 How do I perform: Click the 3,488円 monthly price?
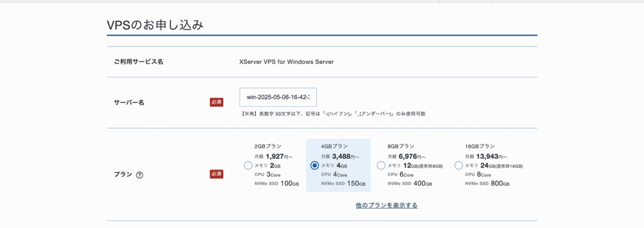tap(346, 156)
